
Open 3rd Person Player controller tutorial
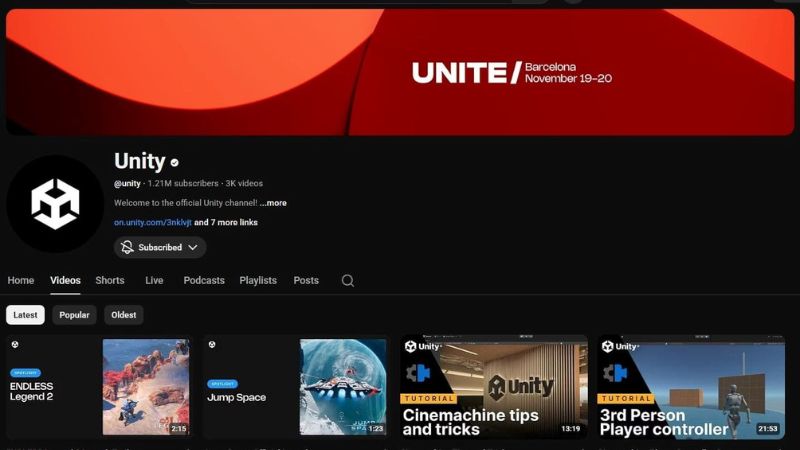pyautogui.click(x=691, y=387)
